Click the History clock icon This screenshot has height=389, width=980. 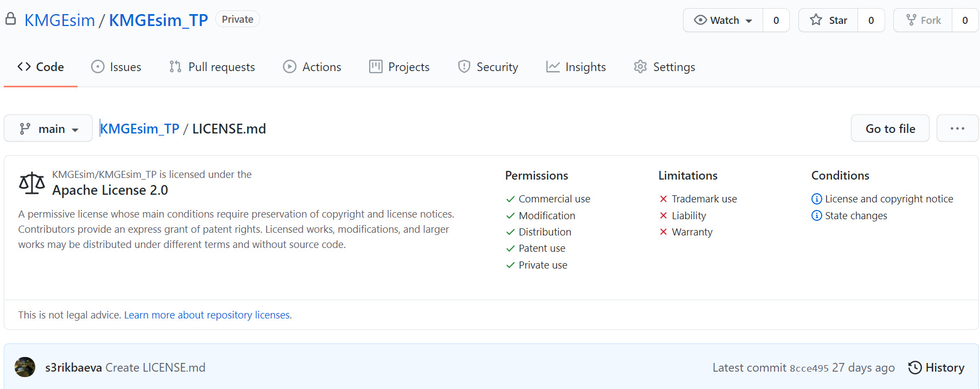[x=914, y=367]
